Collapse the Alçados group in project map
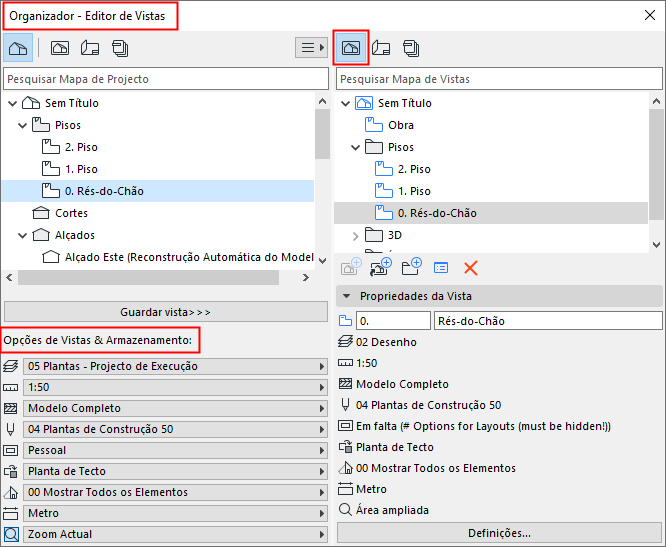The image size is (666, 547). click(23, 235)
